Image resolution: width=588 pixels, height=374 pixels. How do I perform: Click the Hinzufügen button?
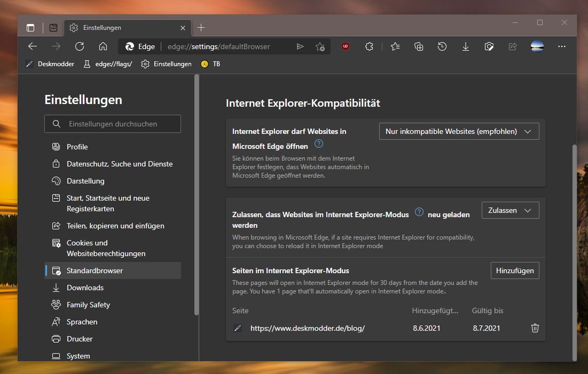(x=515, y=270)
